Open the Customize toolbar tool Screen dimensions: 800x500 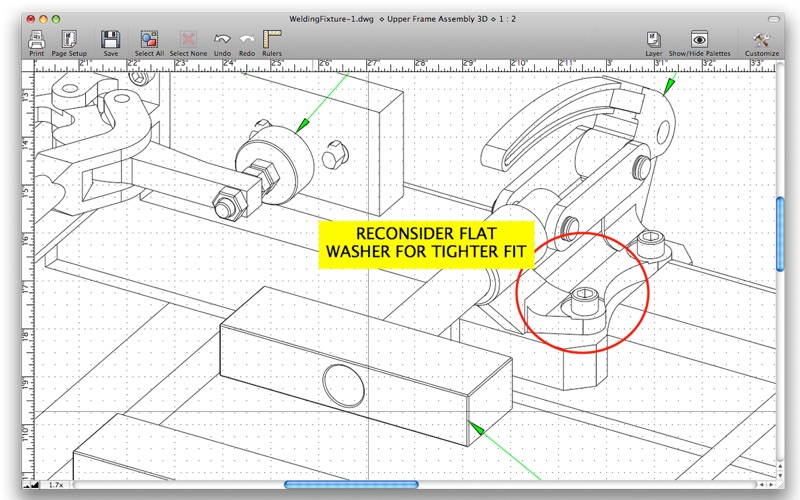[762, 39]
